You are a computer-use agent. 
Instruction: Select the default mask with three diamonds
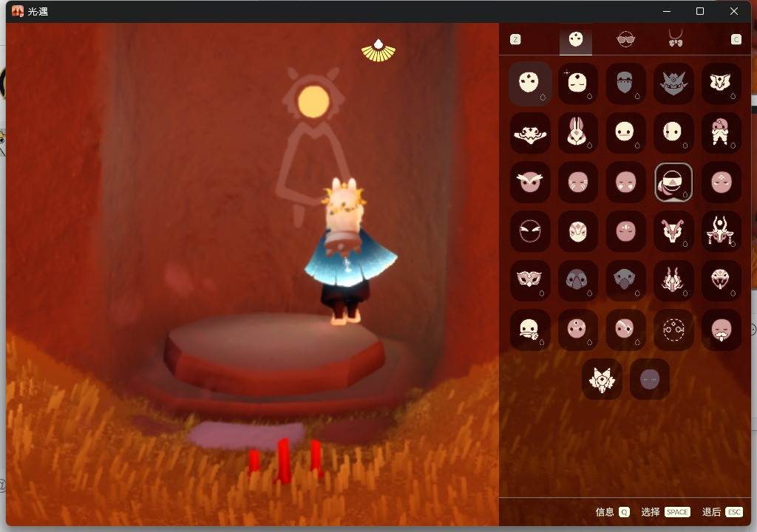(x=529, y=83)
